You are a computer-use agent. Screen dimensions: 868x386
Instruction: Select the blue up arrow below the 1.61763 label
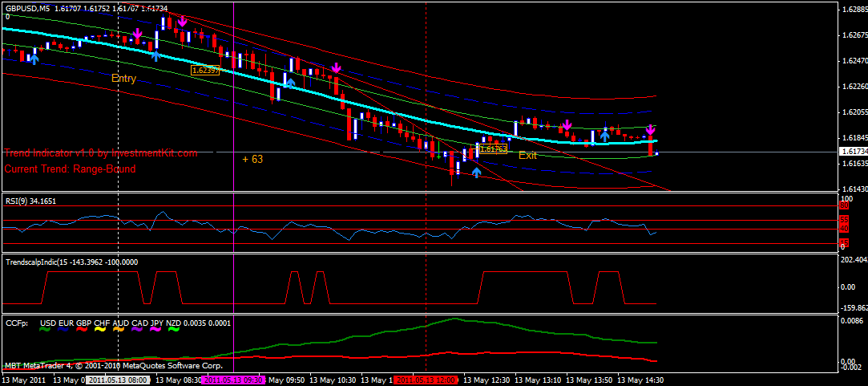click(476, 170)
